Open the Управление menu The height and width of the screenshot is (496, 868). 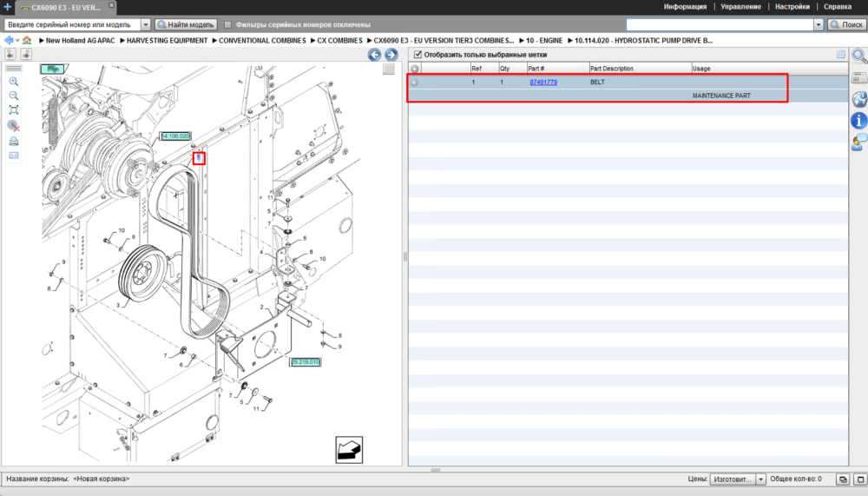(740, 7)
